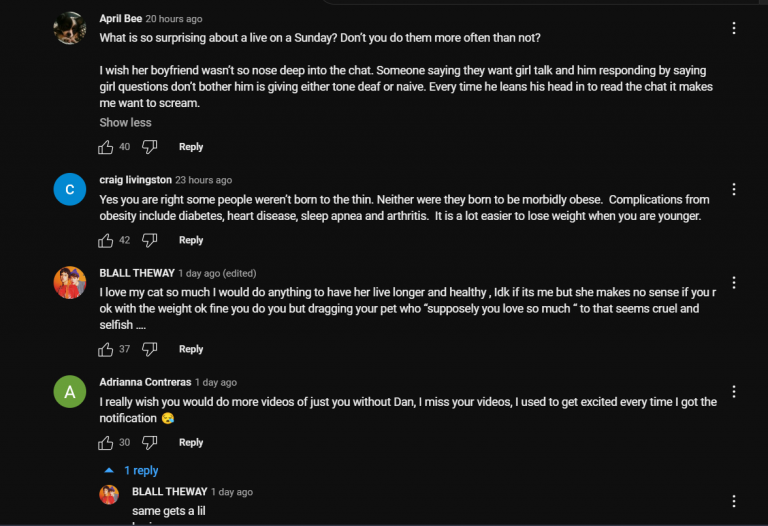Viewport: 768px width, 526px height.
Task: Like craig livingston's comment
Action: click(x=105, y=240)
